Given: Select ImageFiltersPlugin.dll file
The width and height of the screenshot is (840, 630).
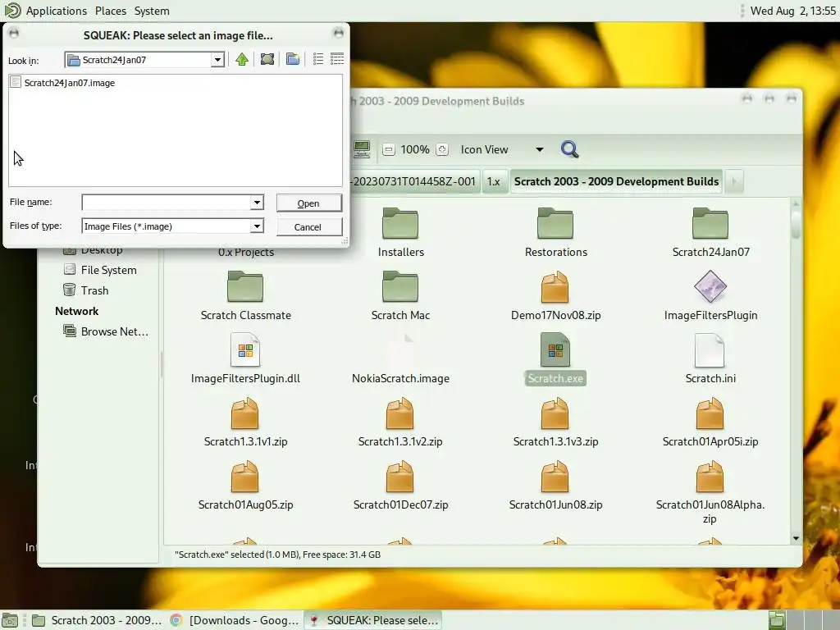Looking at the screenshot, I should click(245, 359).
